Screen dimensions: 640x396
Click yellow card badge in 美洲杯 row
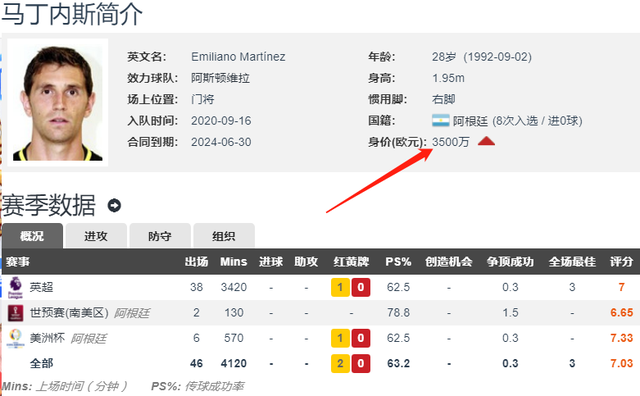tap(340, 338)
